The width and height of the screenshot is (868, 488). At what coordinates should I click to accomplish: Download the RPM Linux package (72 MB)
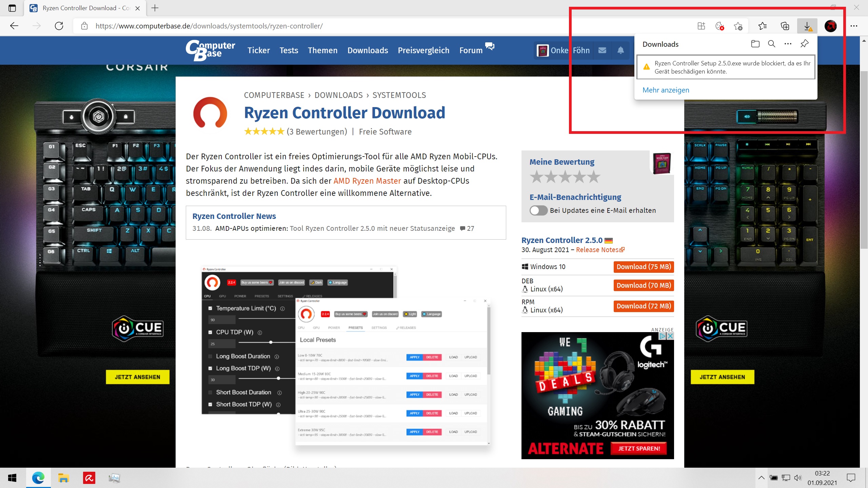tap(644, 306)
